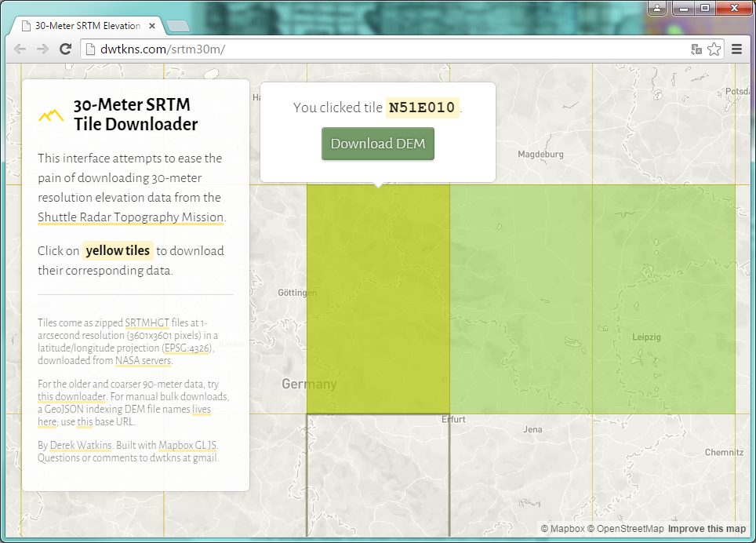
Task: Bookmark this page with the star icon
Action: click(x=714, y=49)
